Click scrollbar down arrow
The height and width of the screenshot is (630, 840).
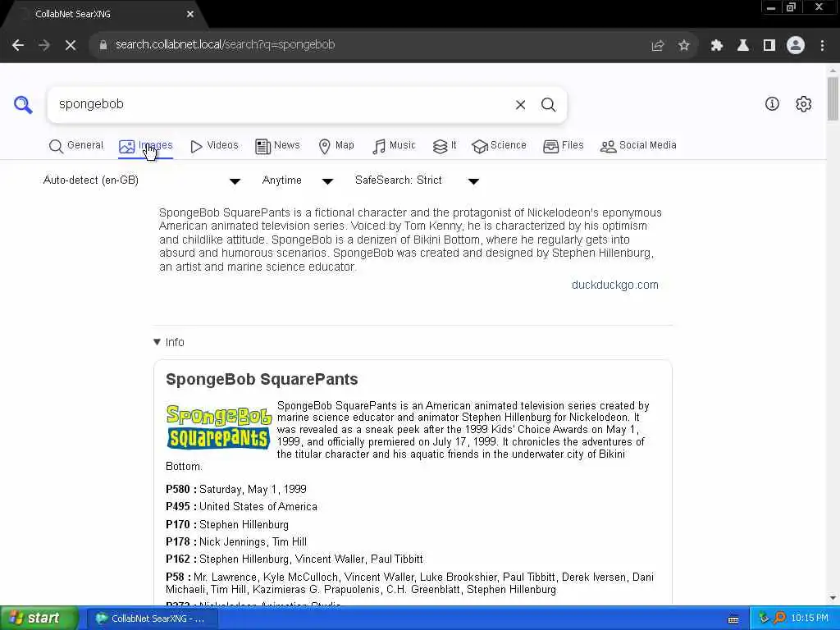point(833,598)
